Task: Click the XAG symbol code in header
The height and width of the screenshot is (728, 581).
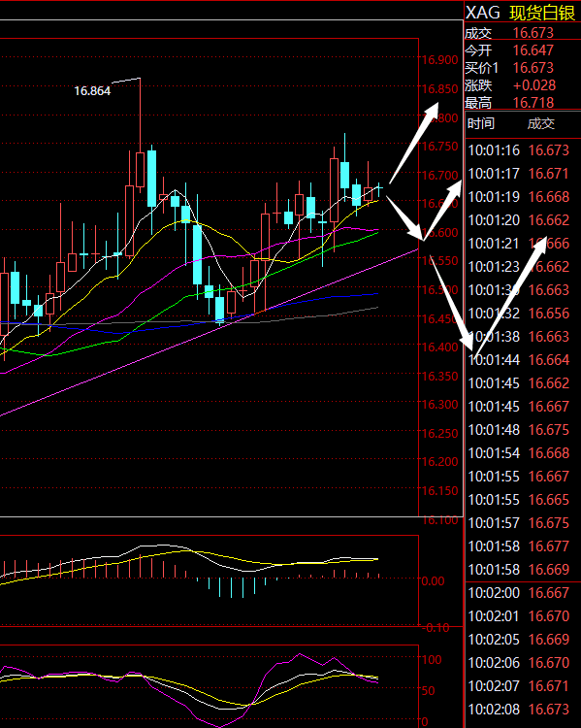Action: coord(483,13)
